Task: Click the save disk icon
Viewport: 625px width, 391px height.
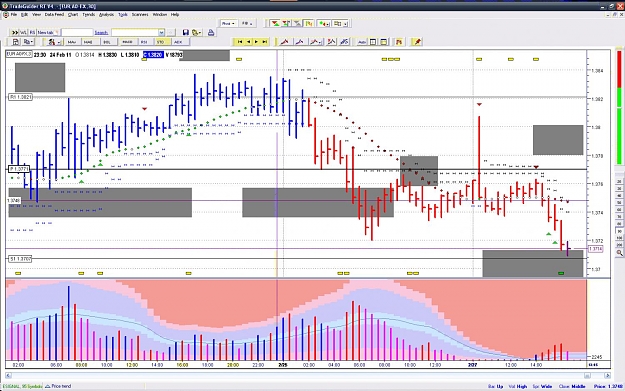Action: (185, 32)
